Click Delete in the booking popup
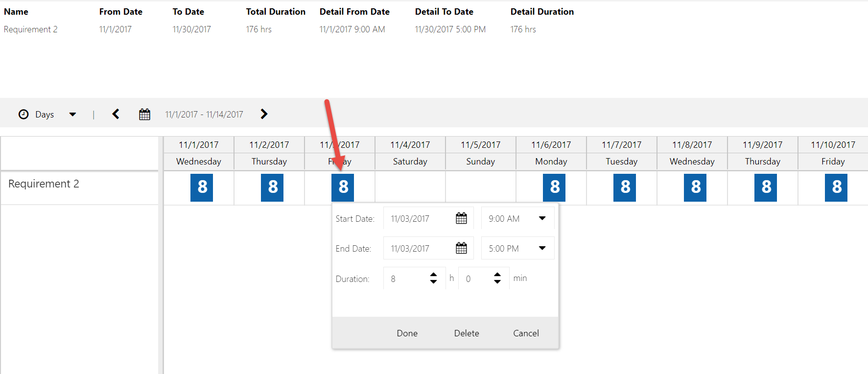 [467, 333]
